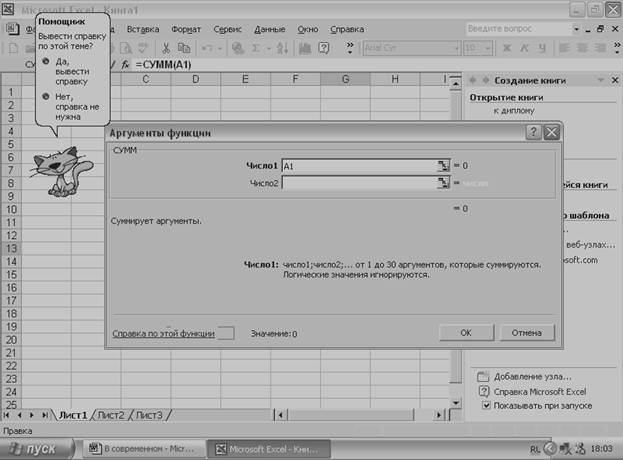Open Print Preview from the toolbar

click(126, 48)
